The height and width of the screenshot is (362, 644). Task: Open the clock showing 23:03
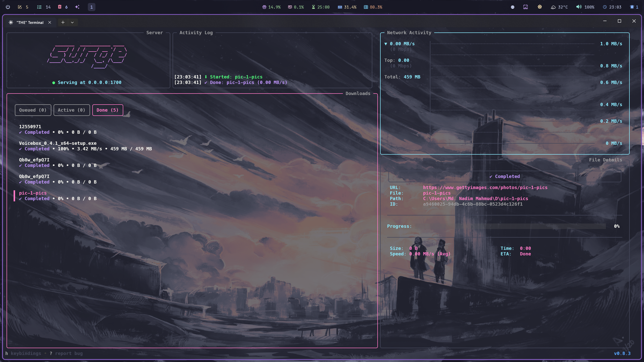612,7
